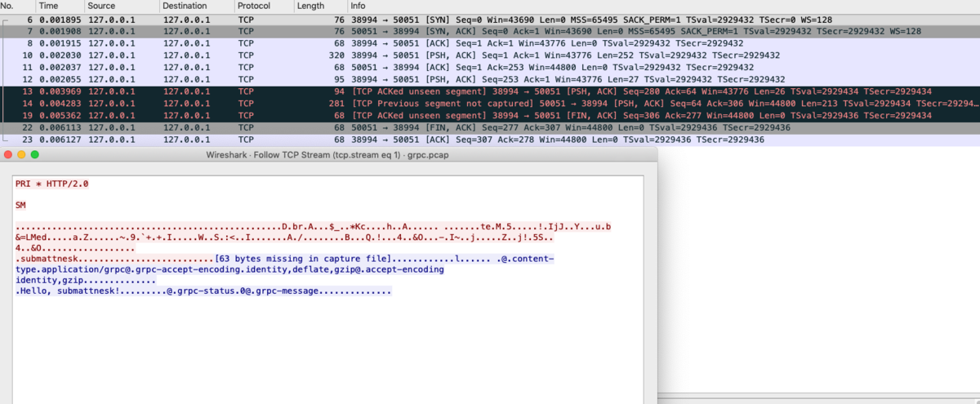Select packet 7 SYN, ACK row
The height and width of the screenshot is (404, 980).
tap(490, 31)
